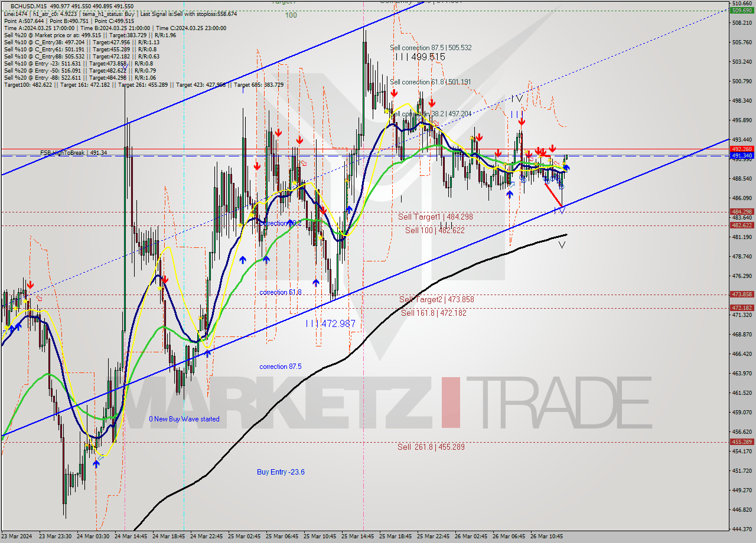Click the blue 'correction 87.5' label
The height and width of the screenshot is (543, 756).
(x=281, y=367)
